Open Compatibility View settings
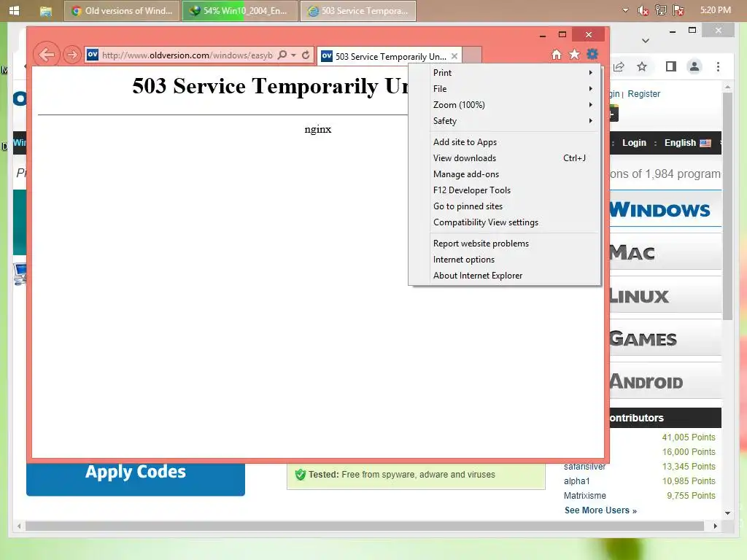The width and height of the screenshot is (747, 560). (505, 222)
